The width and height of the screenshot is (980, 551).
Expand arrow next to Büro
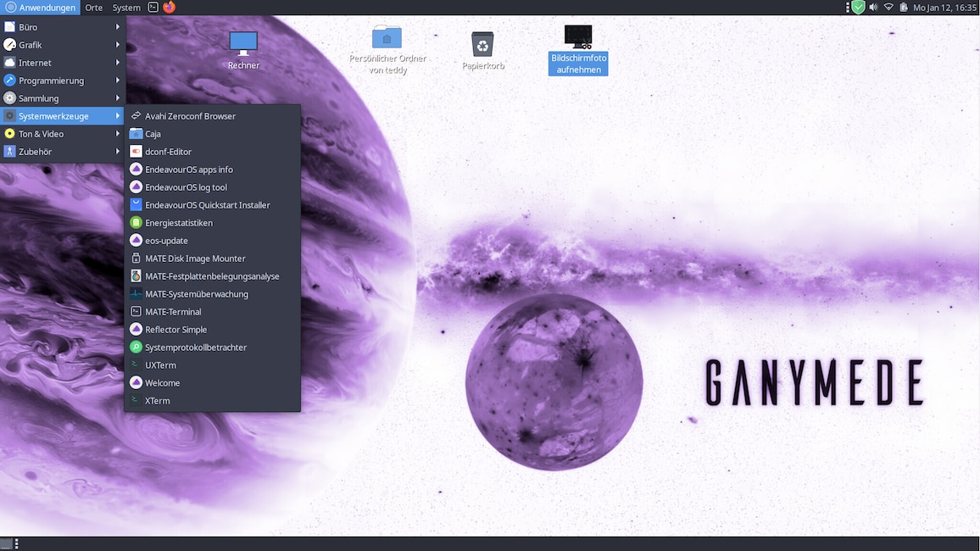pyautogui.click(x=118, y=27)
